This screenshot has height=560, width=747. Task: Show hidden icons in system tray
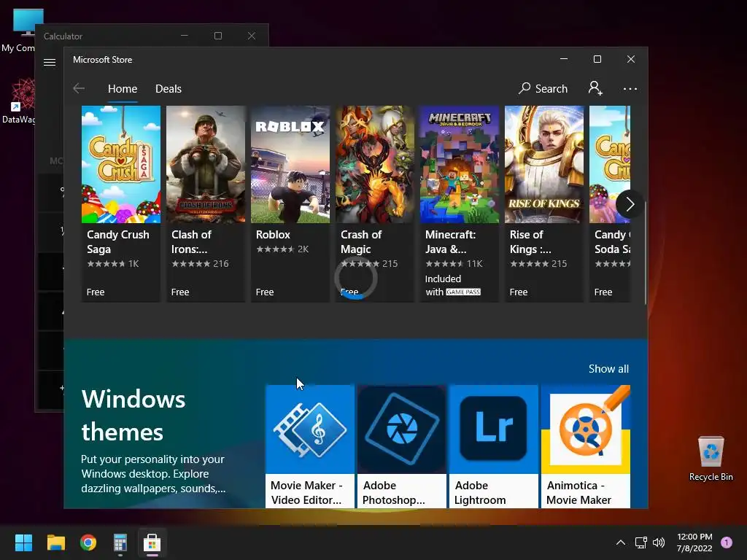pos(620,542)
